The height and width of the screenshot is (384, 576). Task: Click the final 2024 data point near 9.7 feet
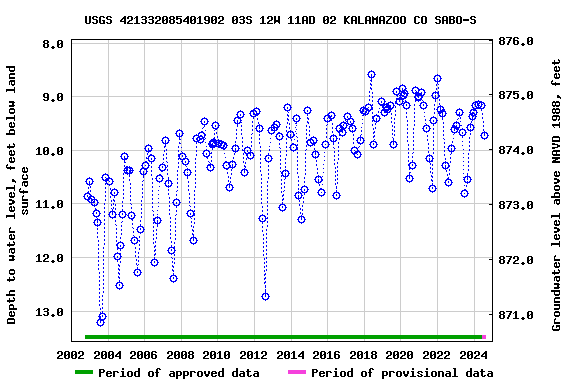[x=485, y=136]
